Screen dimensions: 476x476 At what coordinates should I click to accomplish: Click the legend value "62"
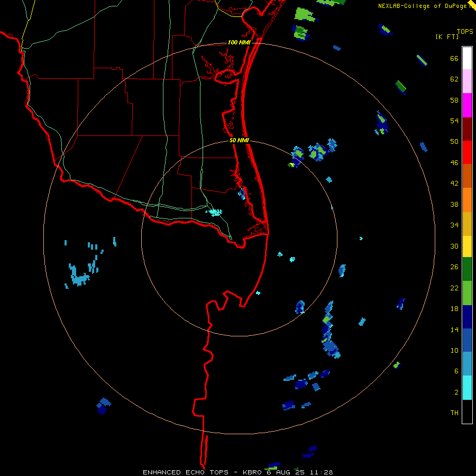(x=454, y=79)
